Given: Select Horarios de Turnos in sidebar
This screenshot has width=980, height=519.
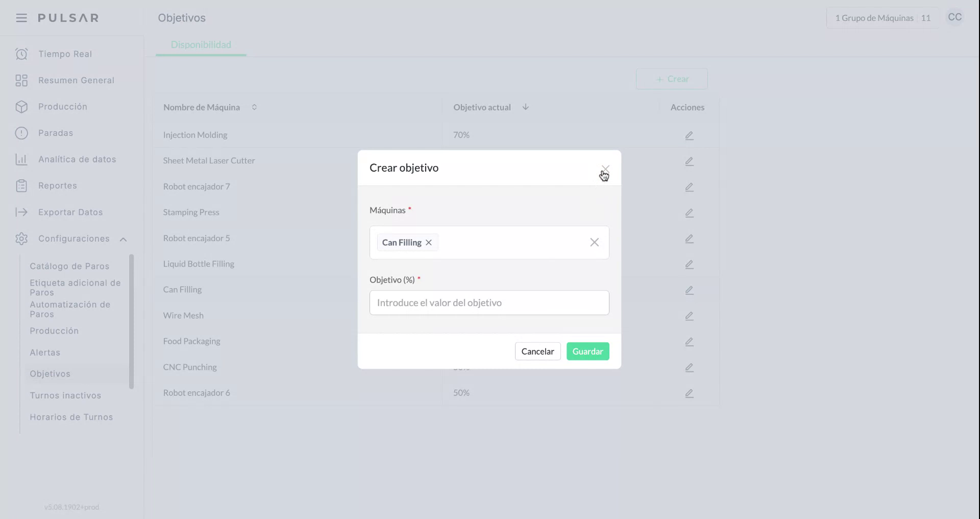Looking at the screenshot, I should pos(71,417).
